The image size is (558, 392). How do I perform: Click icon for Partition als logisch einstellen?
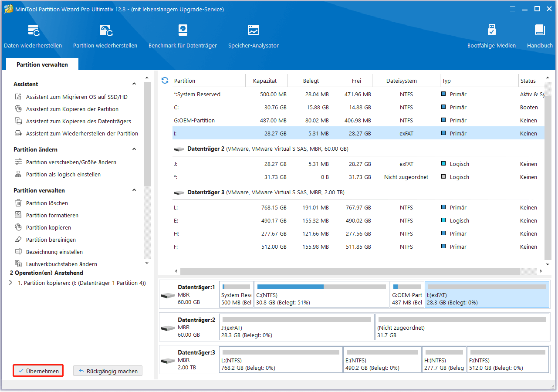pyautogui.click(x=18, y=175)
